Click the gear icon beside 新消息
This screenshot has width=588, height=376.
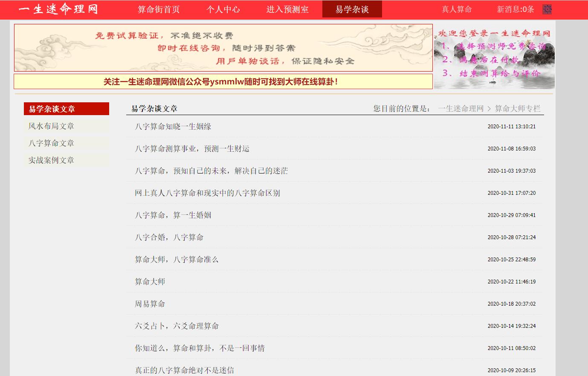click(547, 9)
